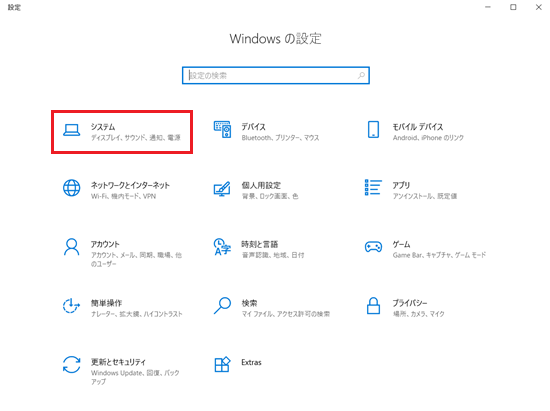Select the 時刻と言語 heading
This screenshot has width=550, height=411.
[x=260, y=244]
